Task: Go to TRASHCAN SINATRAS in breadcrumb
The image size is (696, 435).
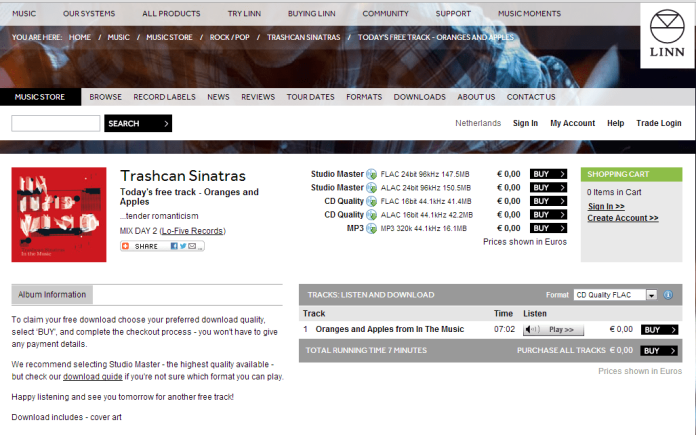Action: (304, 37)
